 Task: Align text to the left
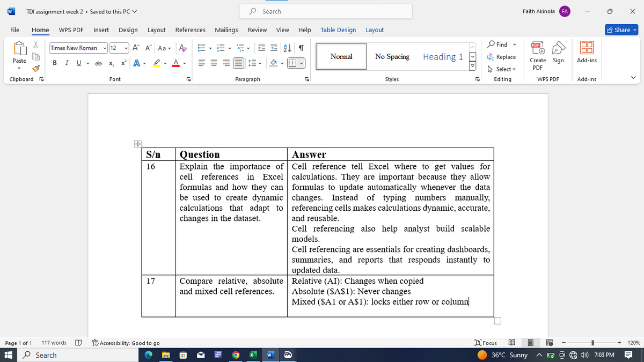point(201,63)
